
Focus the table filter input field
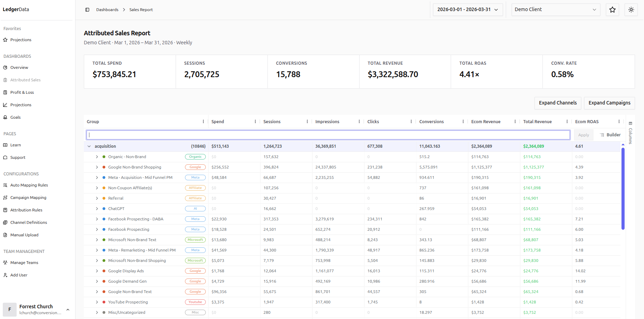click(328, 135)
